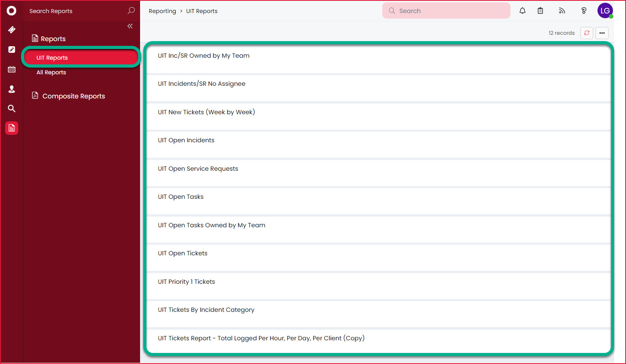Open the tickets icon in left rail
This screenshot has width=626, height=364.
11,30
